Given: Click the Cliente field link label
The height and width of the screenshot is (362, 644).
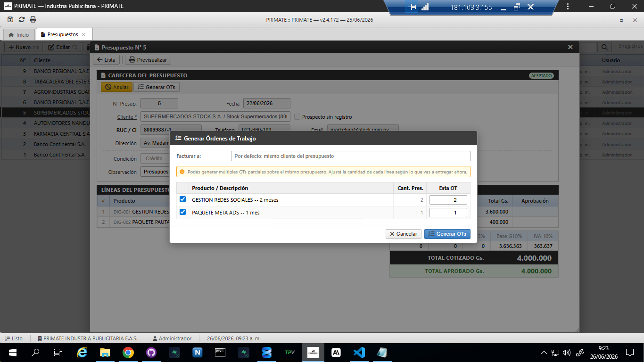Looking at the screenshot, I should (127, 117).
